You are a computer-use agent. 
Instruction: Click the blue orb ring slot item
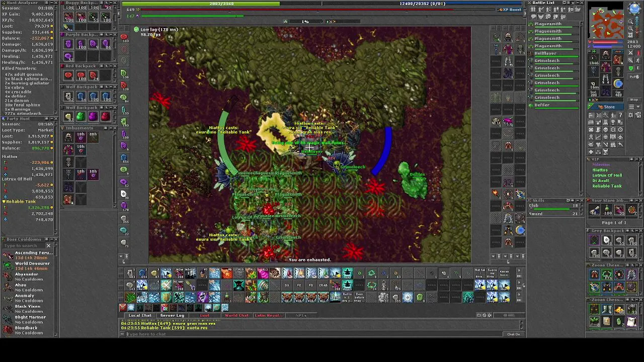[618, 84]
